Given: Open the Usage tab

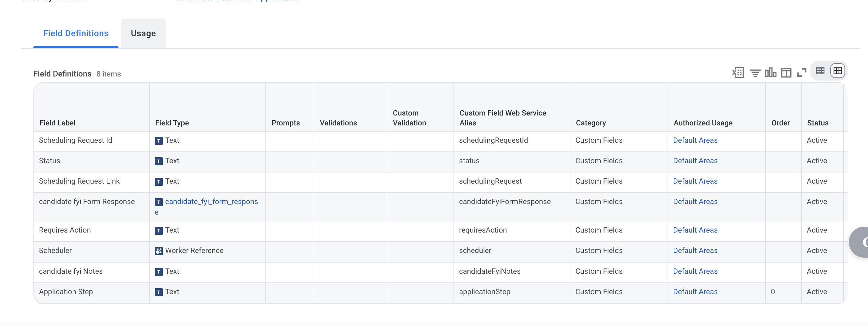Looking at the screenshot, I should [x=143, y=33].
